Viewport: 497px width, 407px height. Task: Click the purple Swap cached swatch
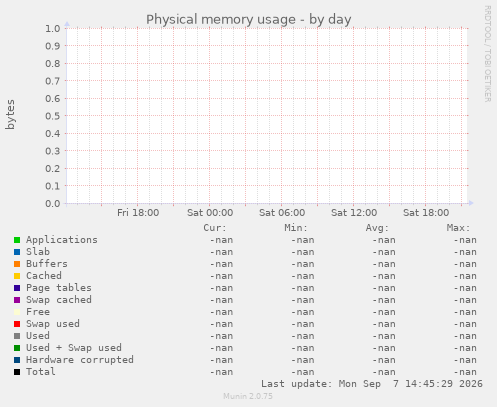[x=17, y=300]
